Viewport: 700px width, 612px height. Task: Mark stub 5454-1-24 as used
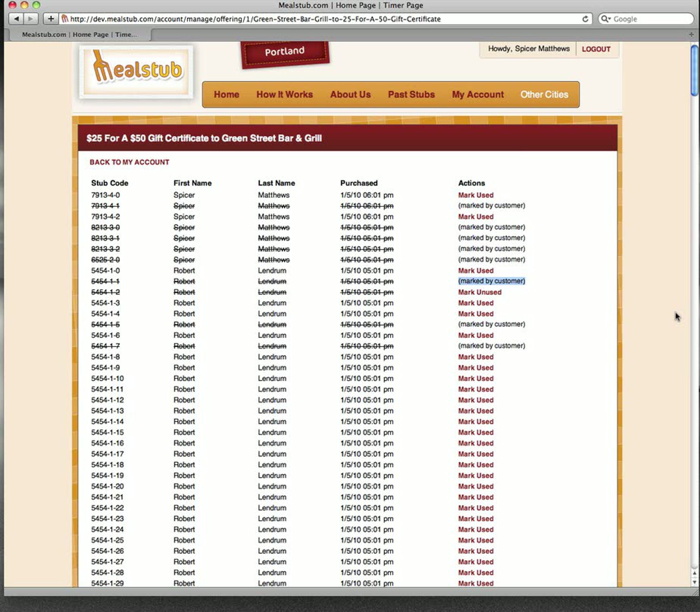pyautogui.click(x=475, y=529)
